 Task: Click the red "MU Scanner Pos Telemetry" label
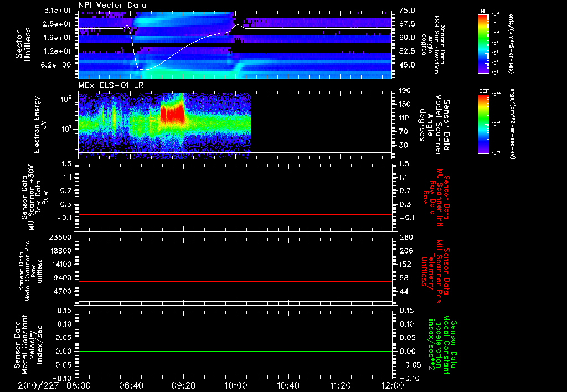[435, 271]
